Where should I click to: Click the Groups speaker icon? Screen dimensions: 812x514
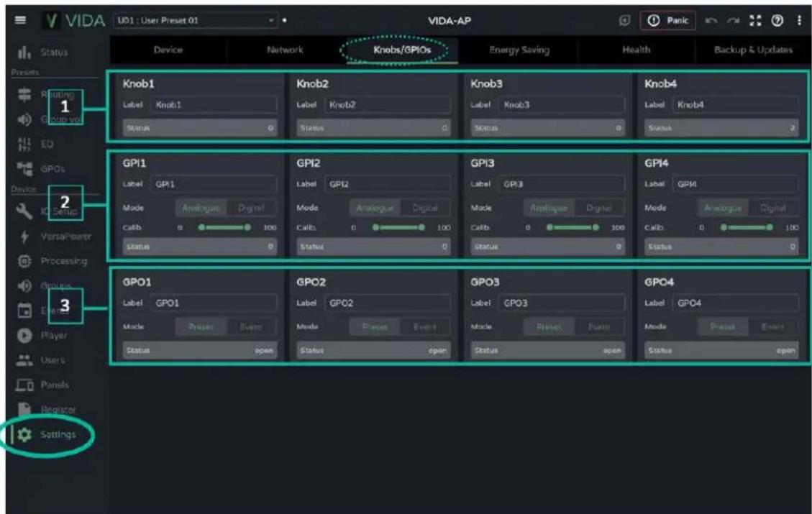coord(24,285)
